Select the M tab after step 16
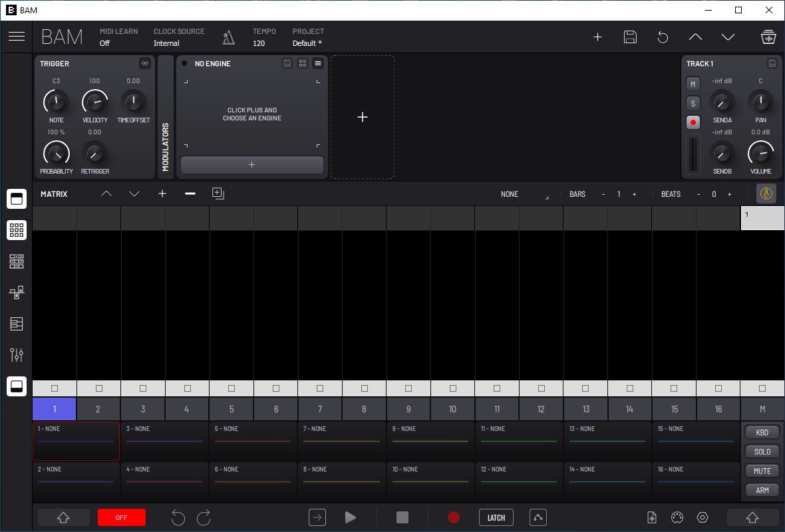The height and width of the screenshot is (532, 785). tap(762, 409)
